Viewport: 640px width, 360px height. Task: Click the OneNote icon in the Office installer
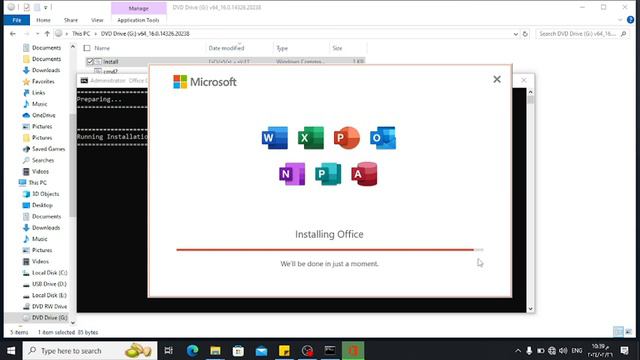click(292, 174)
